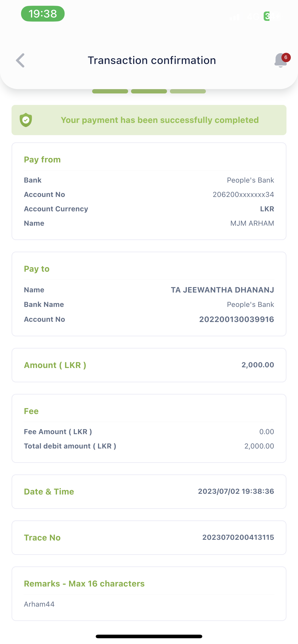Tap the Pay to section header
The width and height of the screenshot is (298, 644).
click(x=36, y=269)
